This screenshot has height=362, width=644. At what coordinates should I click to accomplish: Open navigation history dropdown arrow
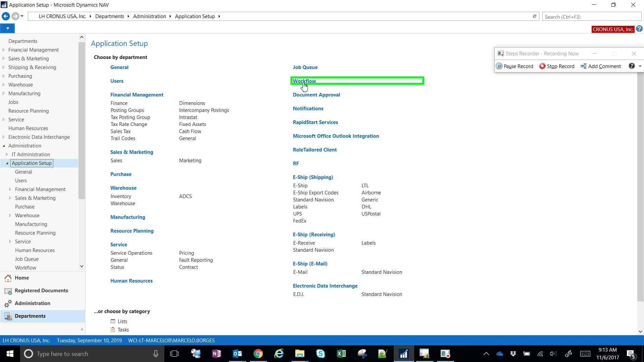22,16
